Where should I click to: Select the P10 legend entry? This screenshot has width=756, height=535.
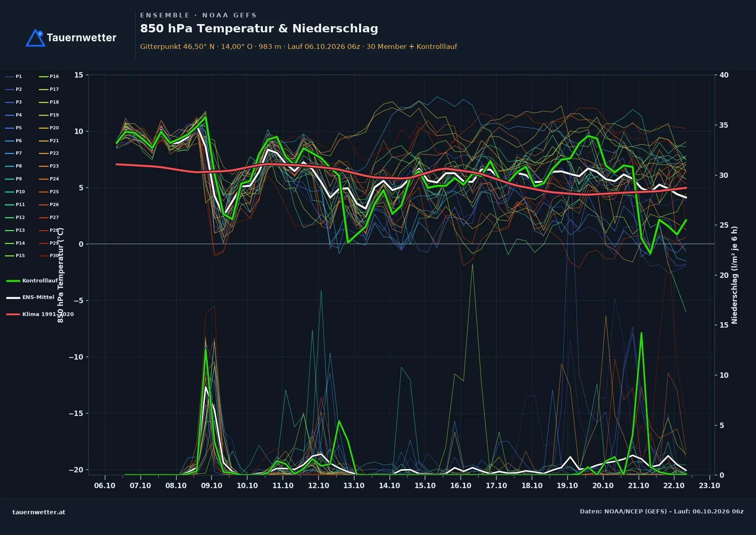coord(15,192)
